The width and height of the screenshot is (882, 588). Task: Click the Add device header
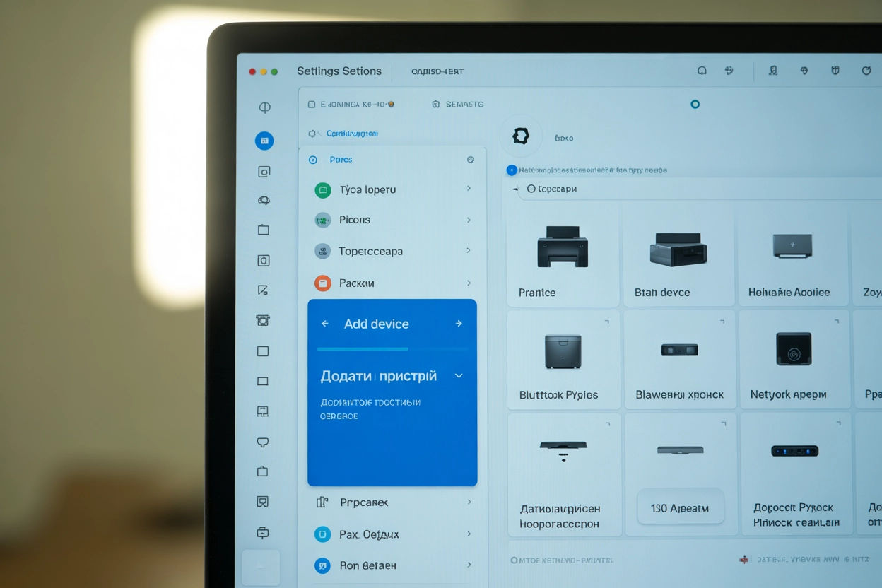(377, 324)
